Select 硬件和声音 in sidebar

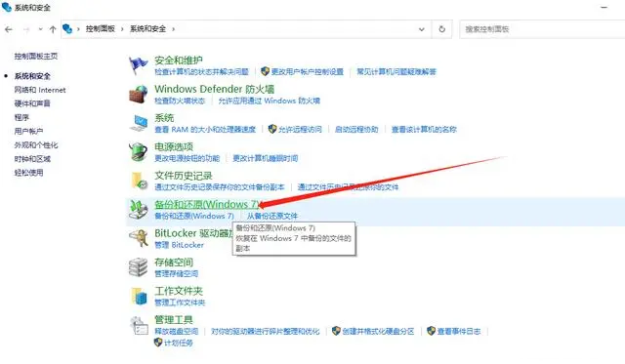(32, 103)
